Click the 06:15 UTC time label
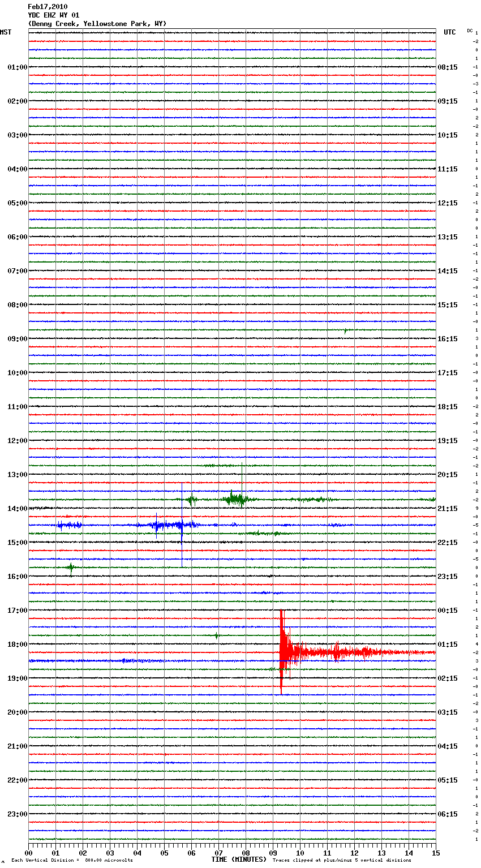 [x=448, y=814]
